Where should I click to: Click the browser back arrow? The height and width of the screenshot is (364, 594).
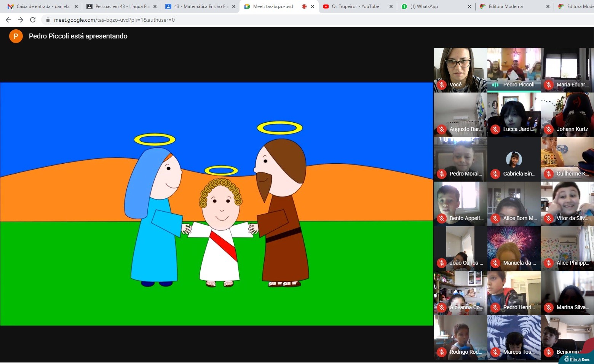pos(8,20)
